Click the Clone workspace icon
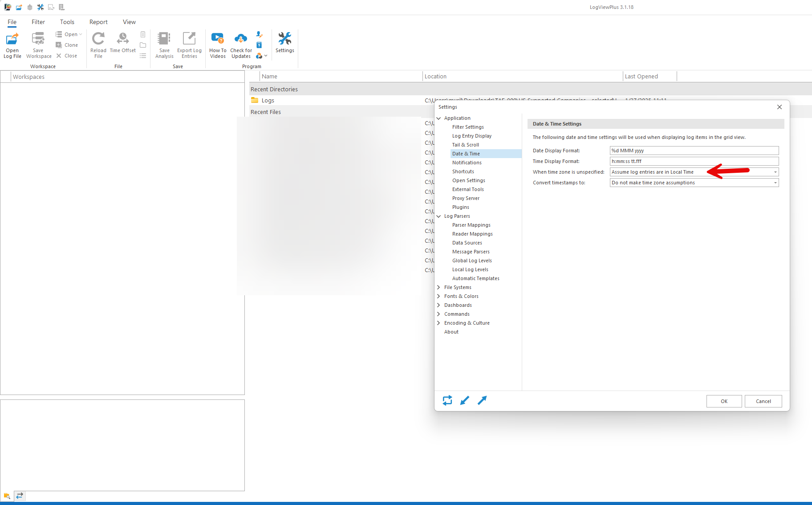This screenshot has height=505, width=812. point(59,45)
